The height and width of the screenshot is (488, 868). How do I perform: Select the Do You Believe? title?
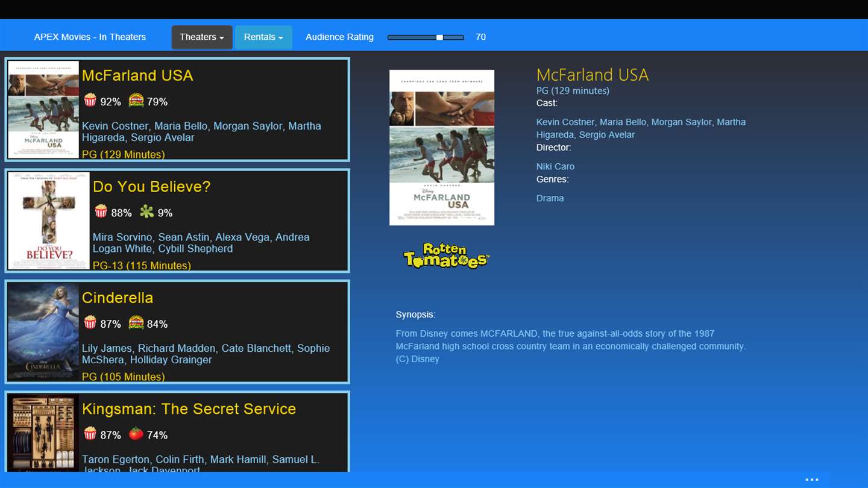click(152, 187)
